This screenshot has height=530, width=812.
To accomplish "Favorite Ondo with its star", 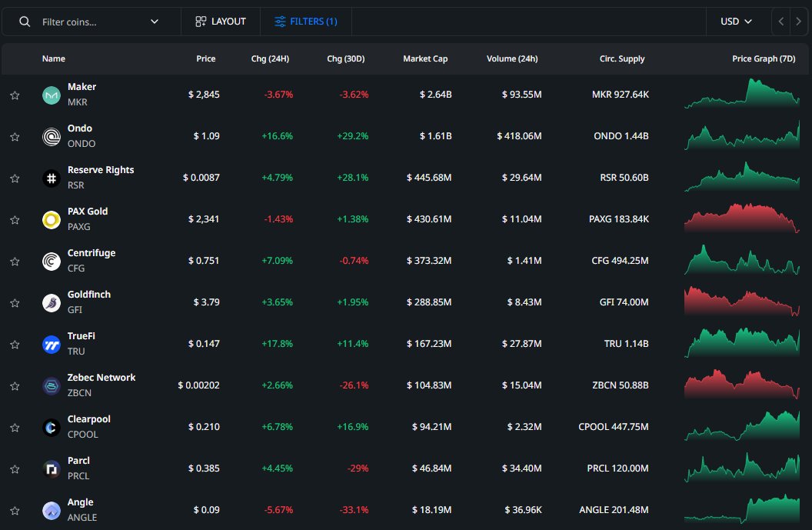I will pos(15,137).
